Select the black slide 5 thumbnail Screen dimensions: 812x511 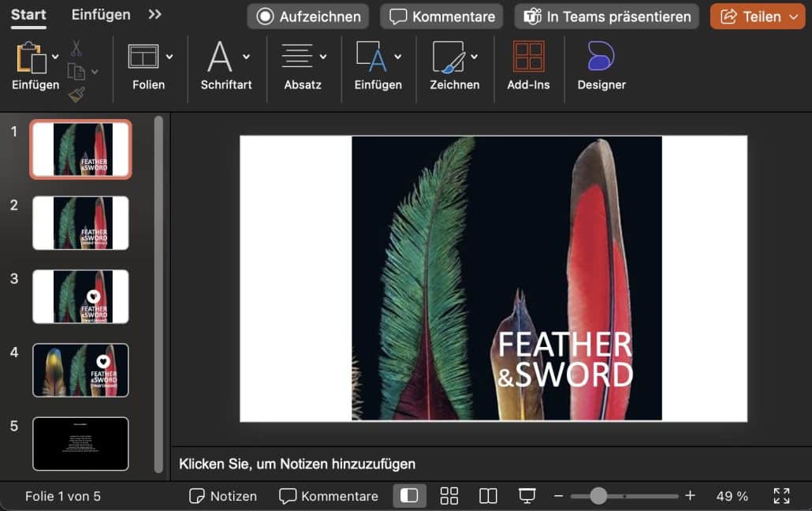80,444
